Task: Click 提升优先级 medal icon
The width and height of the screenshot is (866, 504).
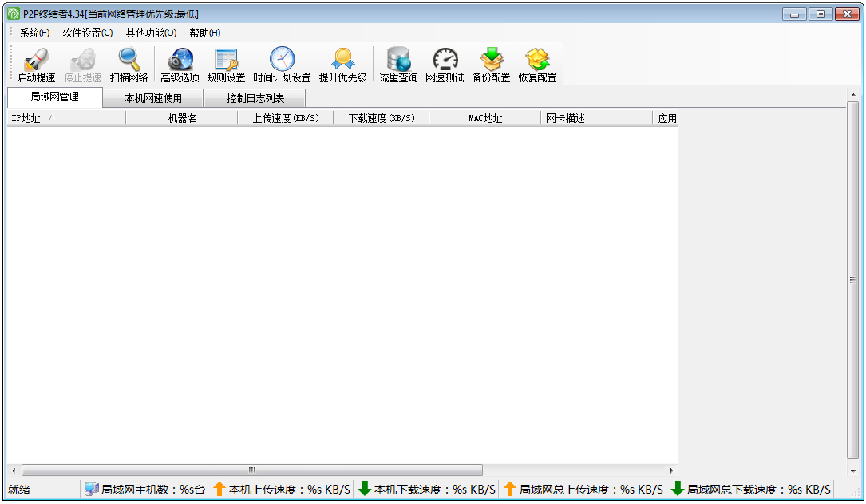Action: point(343,58)
